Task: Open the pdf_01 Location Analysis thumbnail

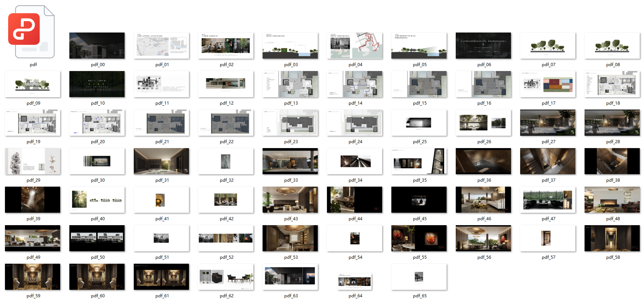Action: click(x=161, y=46)
